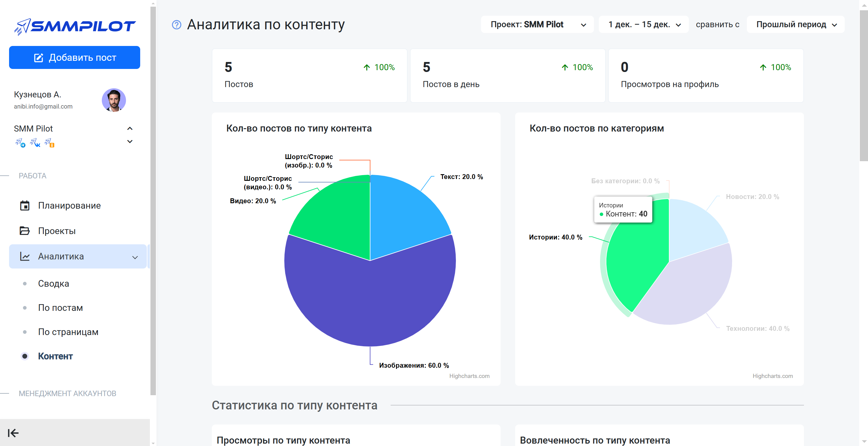Open the Telegram account icon
The height and width of the screenshot is (446, 868).
point(20,143)
